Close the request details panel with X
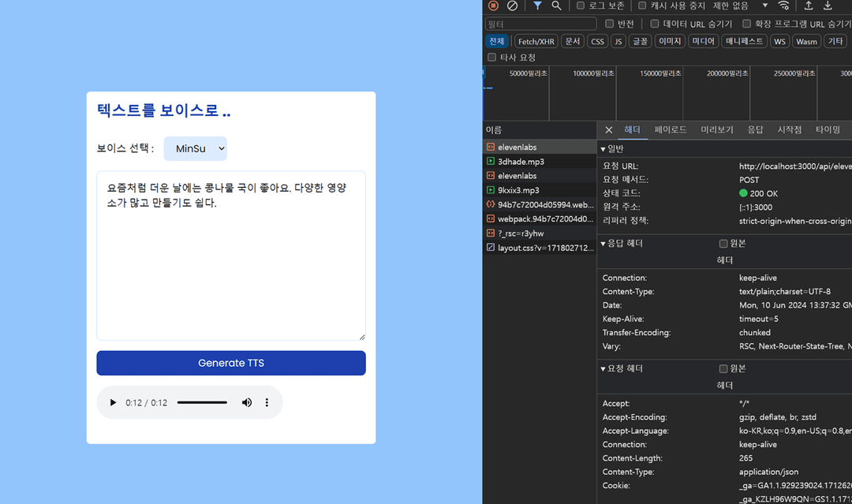852x504 pixels. coord(608,130)
